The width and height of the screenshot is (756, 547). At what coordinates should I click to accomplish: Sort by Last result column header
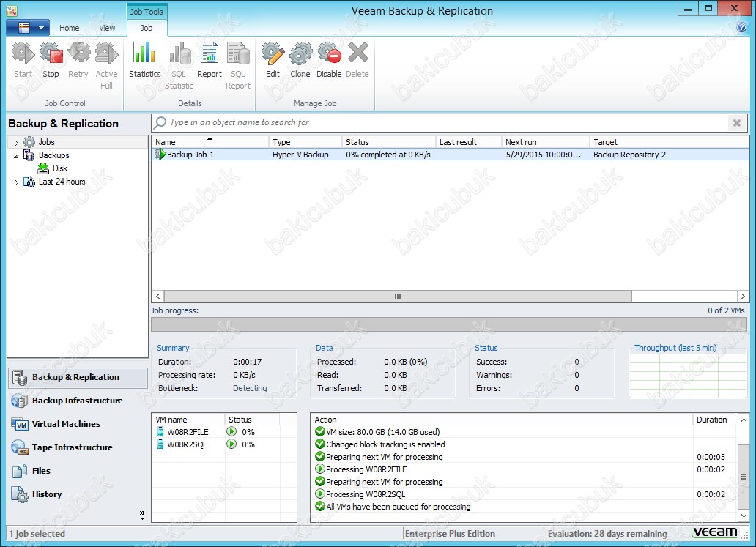468,142
